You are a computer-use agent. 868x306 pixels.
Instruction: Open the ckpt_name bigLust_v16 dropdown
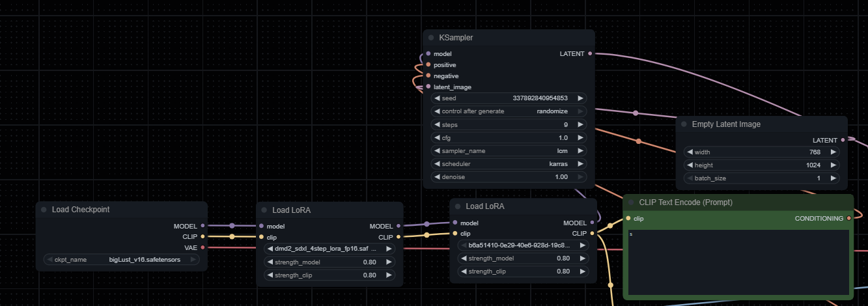pos(122,259)
